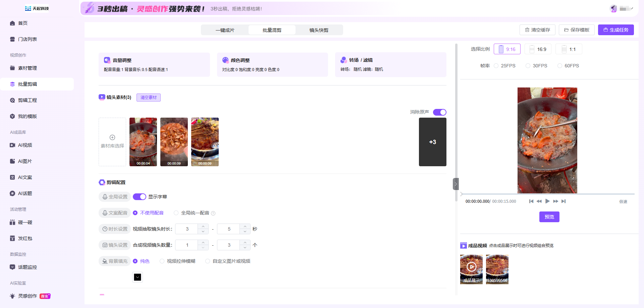Turn off the show subtitles switch

tap(140, 197)
